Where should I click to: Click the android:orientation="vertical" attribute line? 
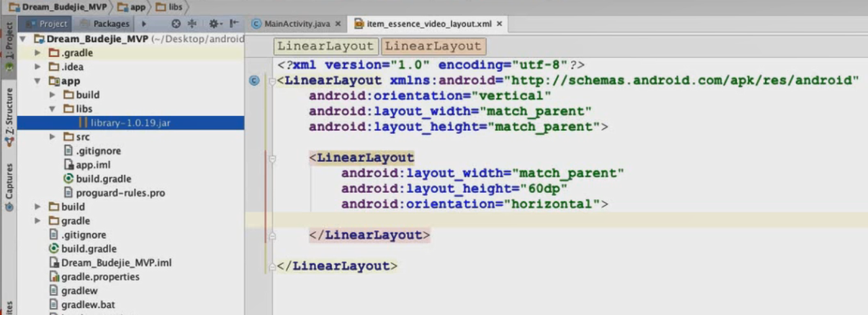pyautogui.click(x=430, y=96)
